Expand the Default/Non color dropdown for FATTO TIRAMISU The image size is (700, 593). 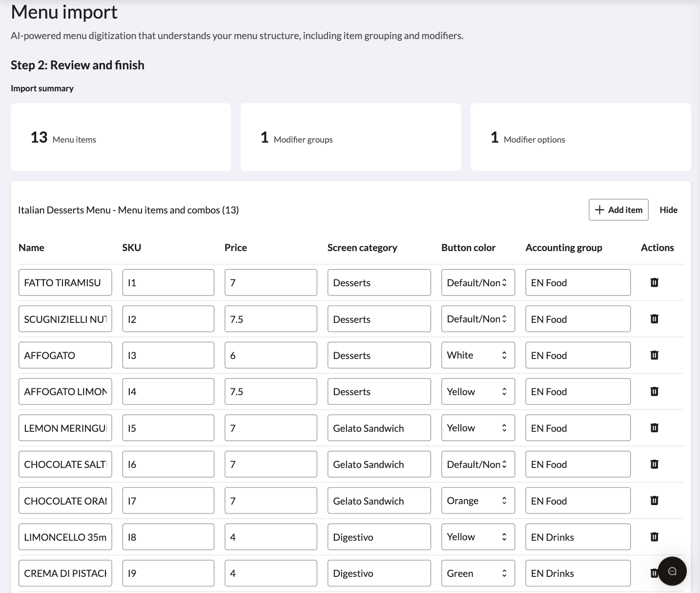(477, 282)
